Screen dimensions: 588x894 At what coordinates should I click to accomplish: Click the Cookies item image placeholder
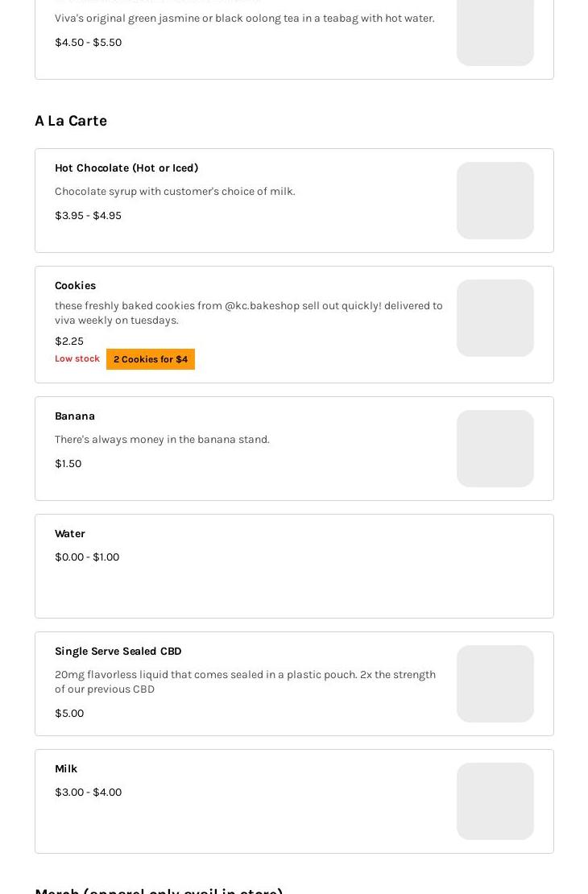(x=495, y=318)
